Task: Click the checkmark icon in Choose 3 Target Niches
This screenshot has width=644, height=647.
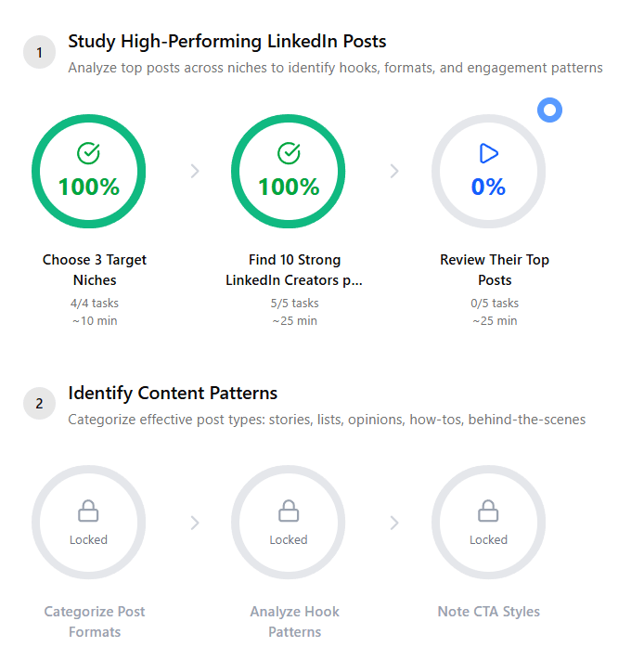Action: 89,153
